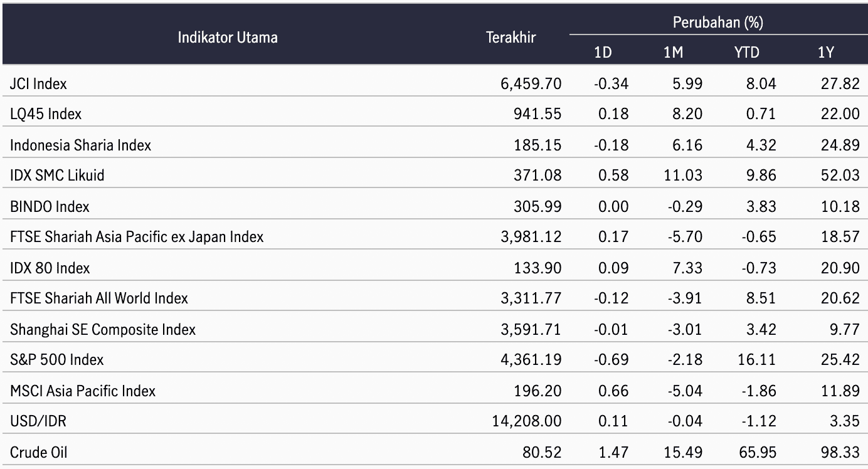Viewport: 868px width, 469px height.
Task: Select the YTD change 8.51
Action: 761,298
